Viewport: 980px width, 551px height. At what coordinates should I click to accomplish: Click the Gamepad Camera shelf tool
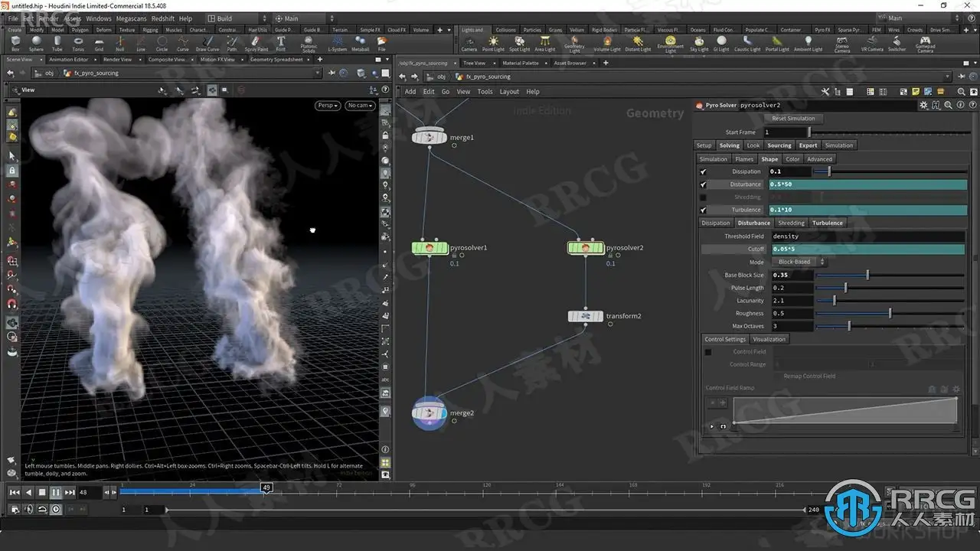[x=925, y=43]
